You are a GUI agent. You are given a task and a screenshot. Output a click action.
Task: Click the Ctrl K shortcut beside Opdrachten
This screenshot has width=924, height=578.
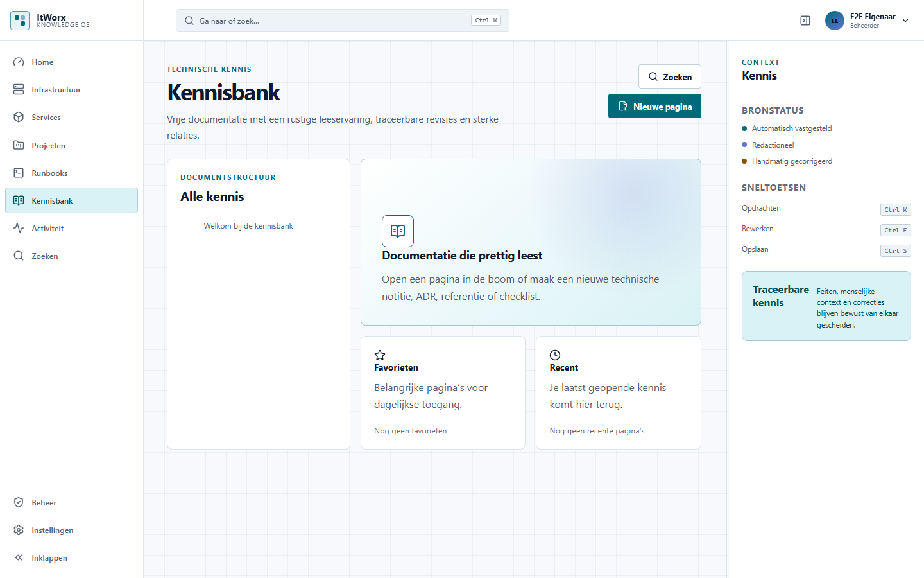(x=896, y=209)
